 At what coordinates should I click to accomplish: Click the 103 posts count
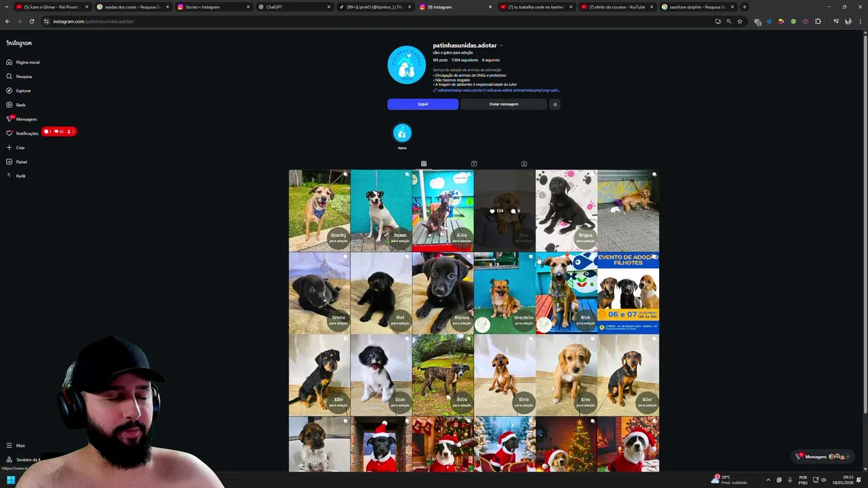[440, 60]
